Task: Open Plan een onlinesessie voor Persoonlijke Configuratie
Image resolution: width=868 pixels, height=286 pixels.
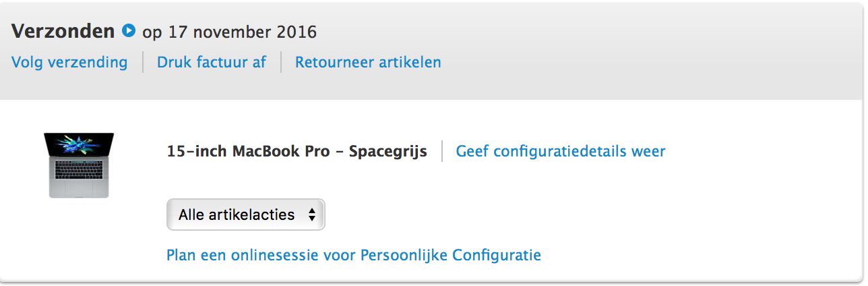Action: point(354,255)
